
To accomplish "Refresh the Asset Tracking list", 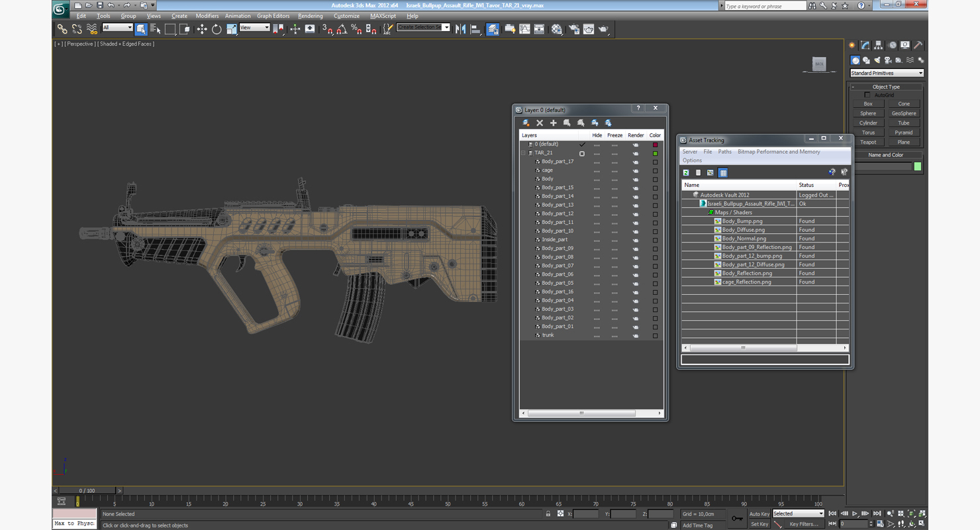I will pos(686,173).
